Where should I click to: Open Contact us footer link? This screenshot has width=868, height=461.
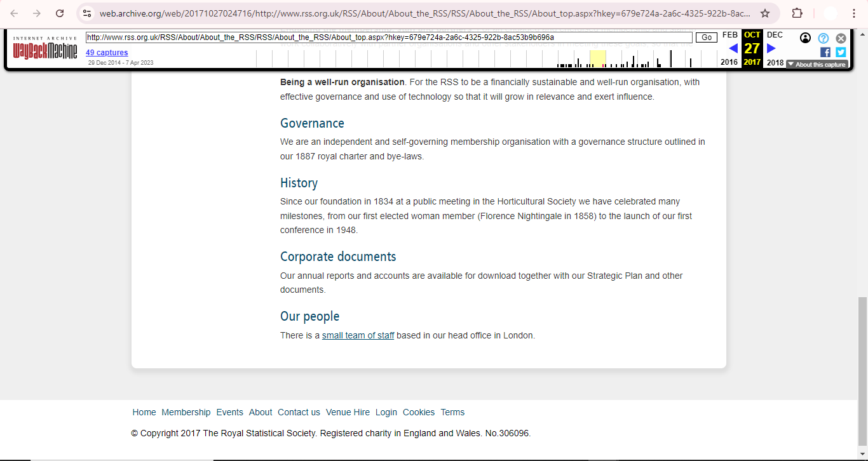click(x=299, y=412)
